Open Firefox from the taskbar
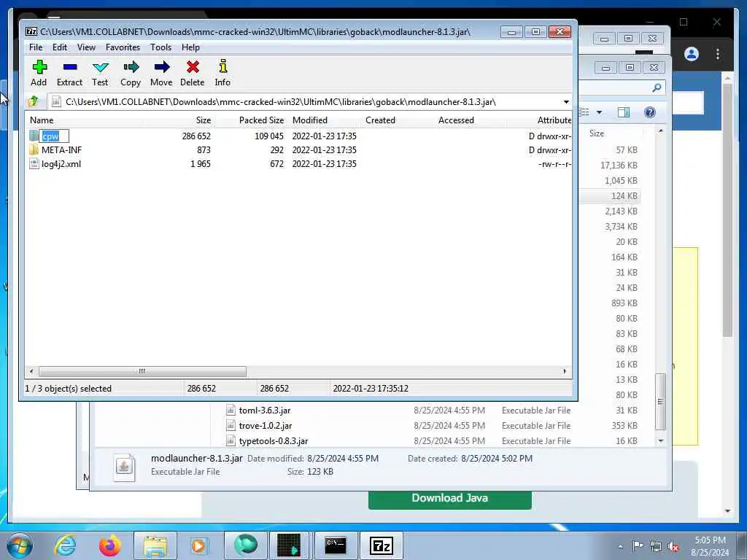Screen dimensions: 747x560 pyautogui.click(x=109, y=545)
